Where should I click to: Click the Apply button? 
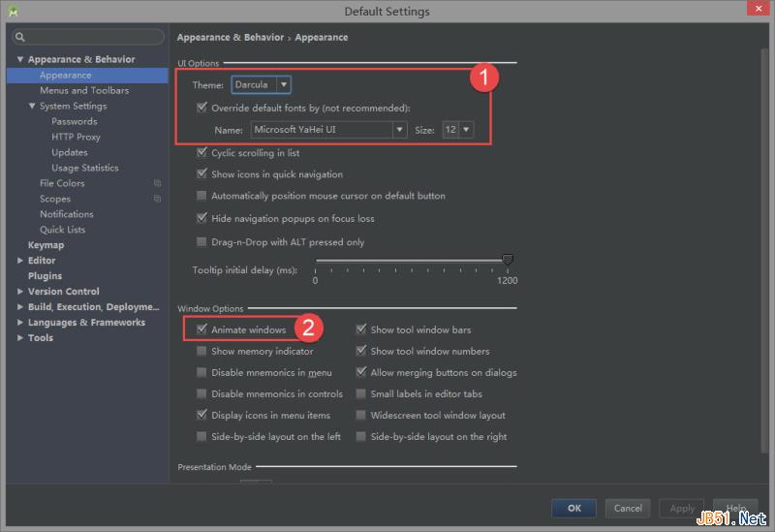682,509
